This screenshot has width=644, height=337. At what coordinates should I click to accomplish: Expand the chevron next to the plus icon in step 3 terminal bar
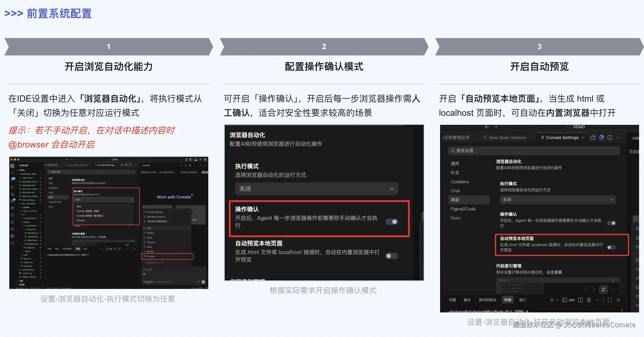point(557,300)
